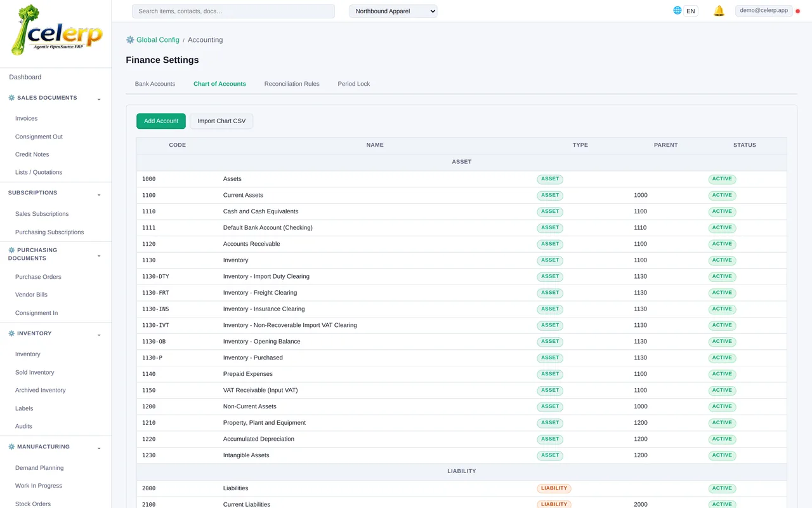Go to Labels page
Image resolution: width=812 pixels, height=508 pixels.
(x=24, y=408)
